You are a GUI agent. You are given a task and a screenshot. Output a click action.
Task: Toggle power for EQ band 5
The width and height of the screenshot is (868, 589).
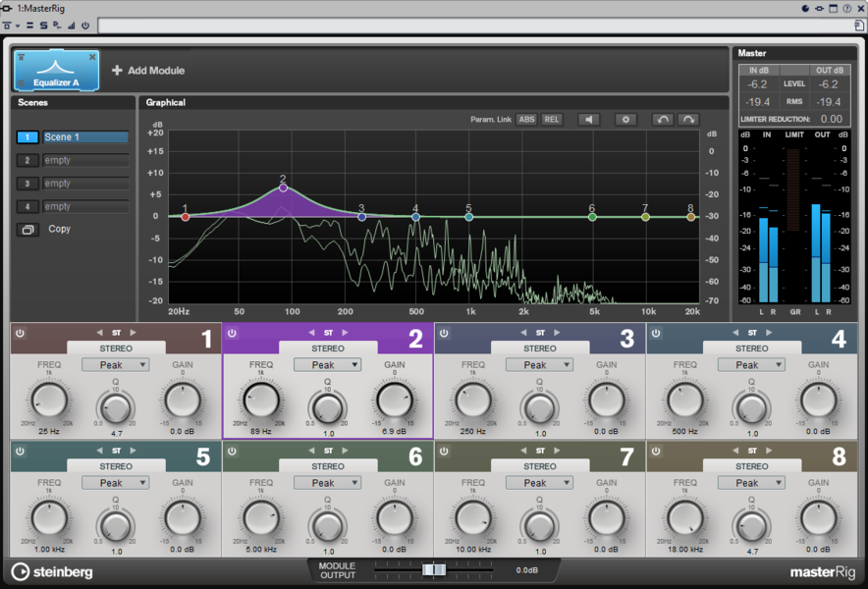(x=20, y=452)
